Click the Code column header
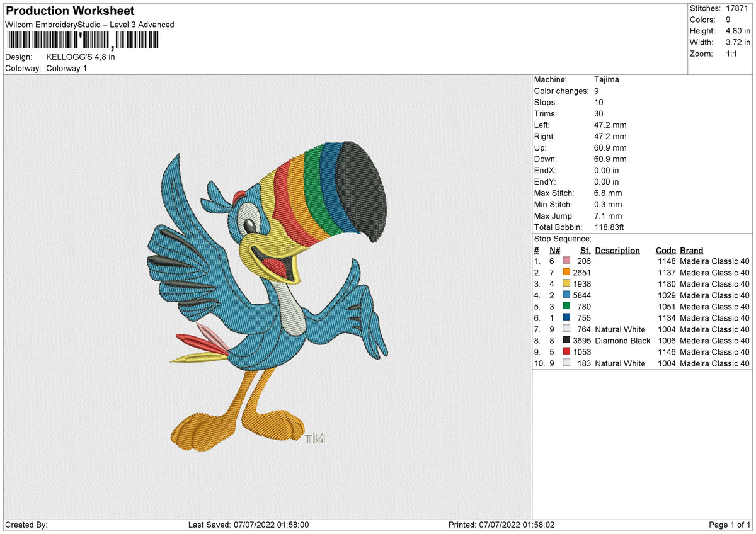 click(x=665, y=251)
